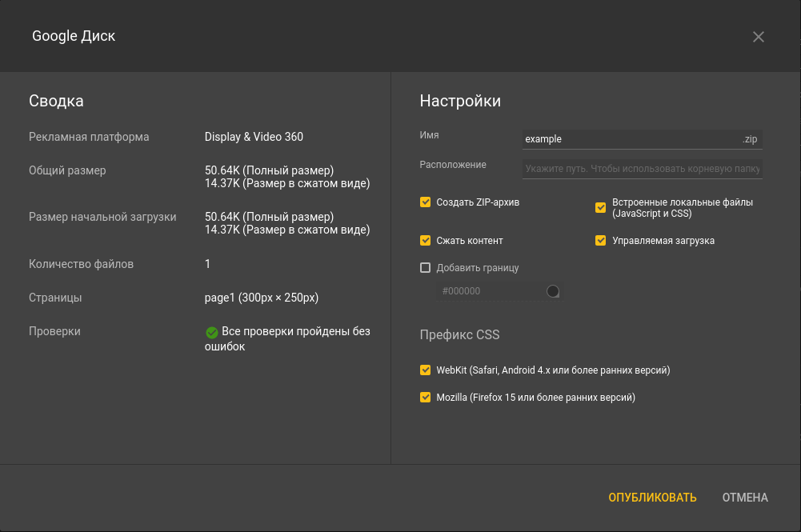Viewport: 801px width, 532px height.
Task: Toggle the Mozilla CSS prefix checkbox
Action: click(426, 397)
